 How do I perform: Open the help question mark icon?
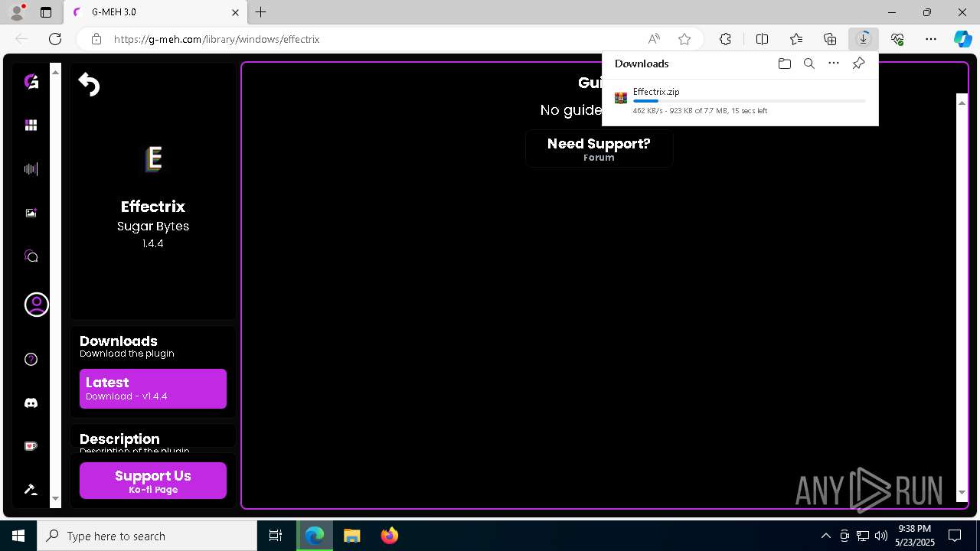pos(31,359)
